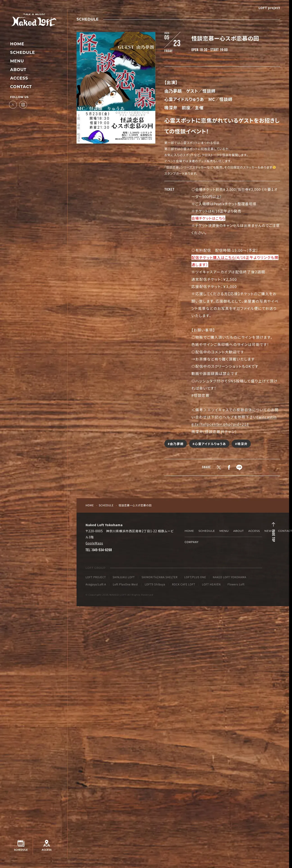The width and height of the screenshot is (292, 868).
Task: Click footer nav SCHEDULE
Action: [206, 531]
